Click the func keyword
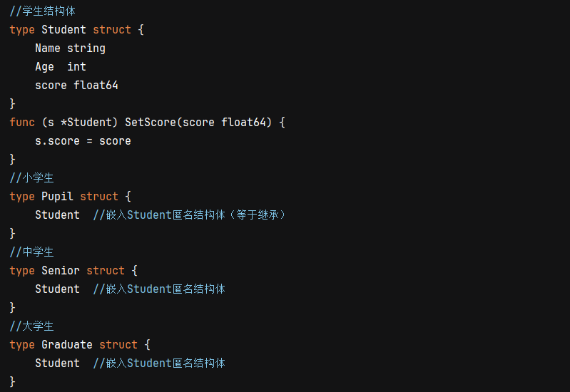This screenshot has width=570, height=392. click(22, 123)
